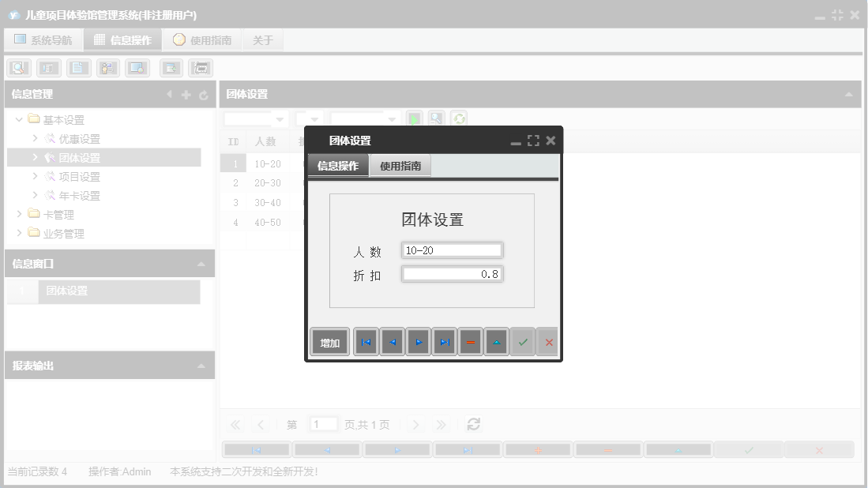868x488 pixels.
Task: Jump to first record in 团体设置 dialog
Action: point(366,341)
